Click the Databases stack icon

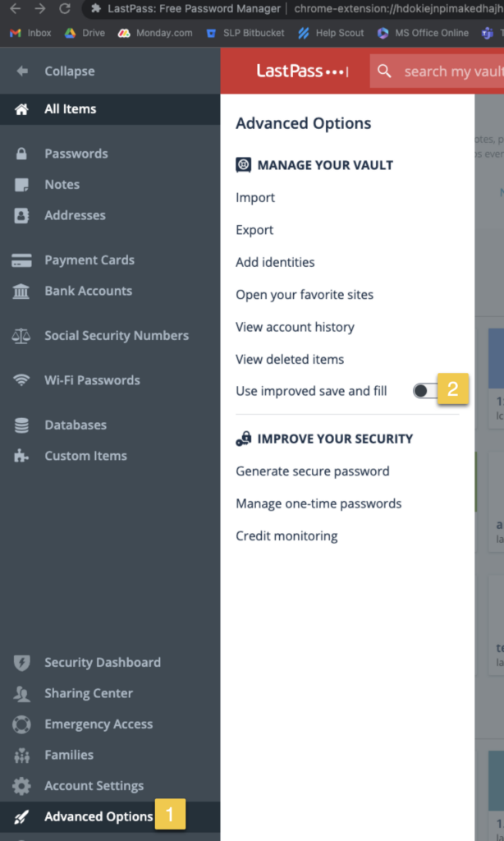(22, 425)
